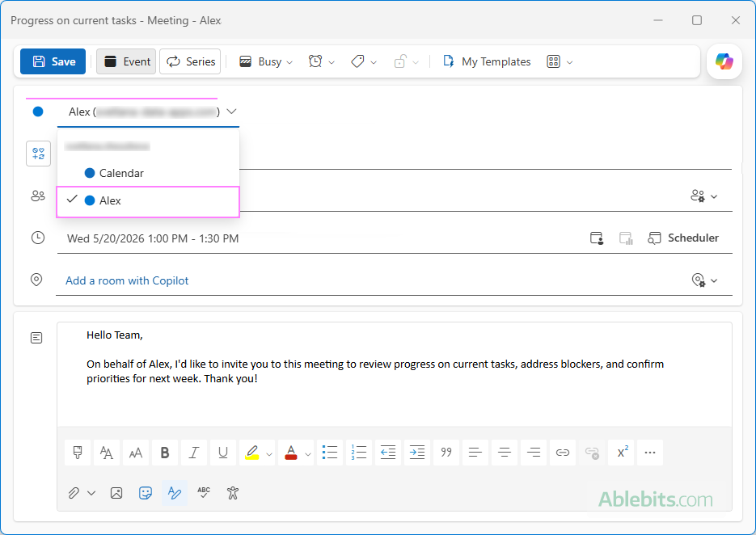Increase paragraph indent

click(417, 452)
